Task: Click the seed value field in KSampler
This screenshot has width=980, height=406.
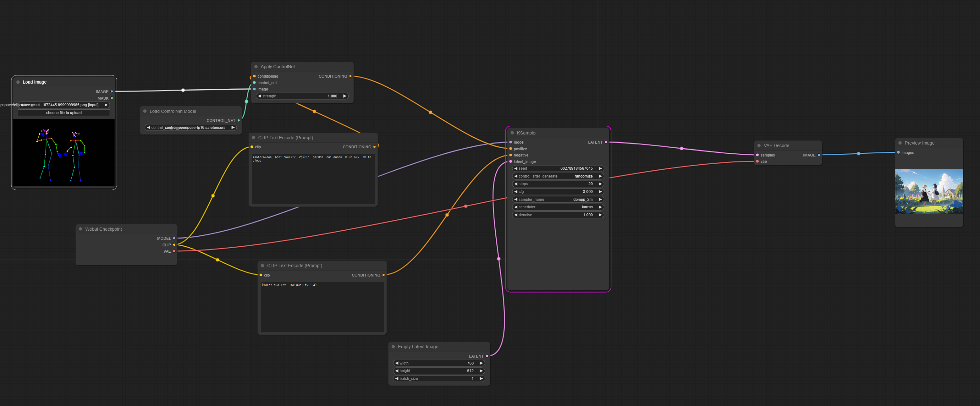Action: click(x=558, y=168)
